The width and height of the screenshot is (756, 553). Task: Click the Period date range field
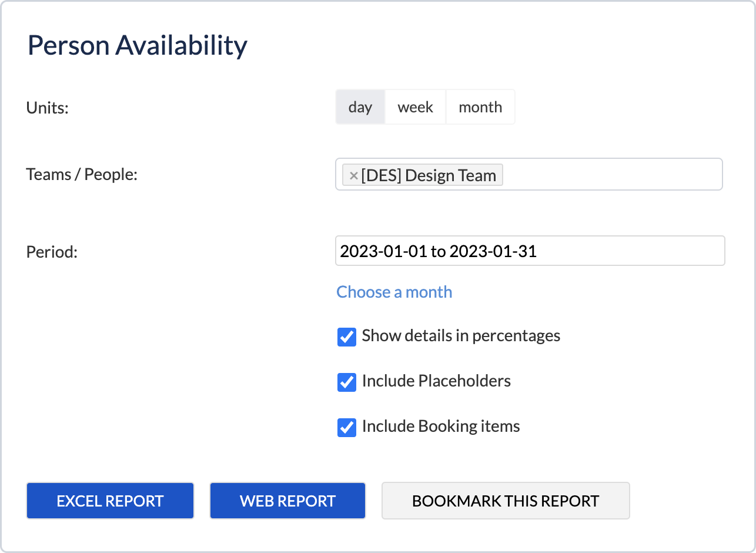pyautogui.click(x=529, y=251)
